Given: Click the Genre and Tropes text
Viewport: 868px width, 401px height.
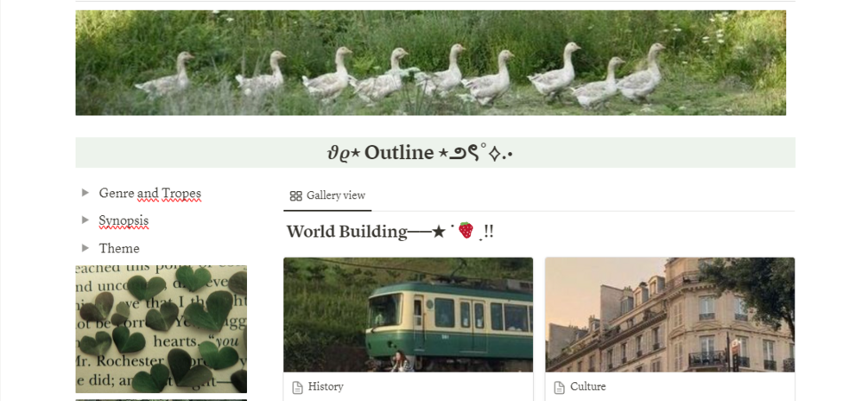Looking at the screenshot, I should point(150,193).
